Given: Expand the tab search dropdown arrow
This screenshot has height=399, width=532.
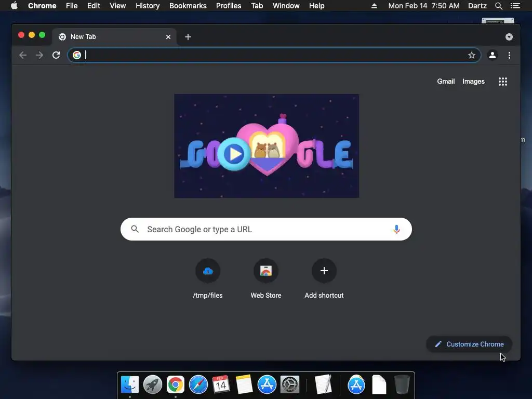Looking at the screenshot, I should click(509, 37).
